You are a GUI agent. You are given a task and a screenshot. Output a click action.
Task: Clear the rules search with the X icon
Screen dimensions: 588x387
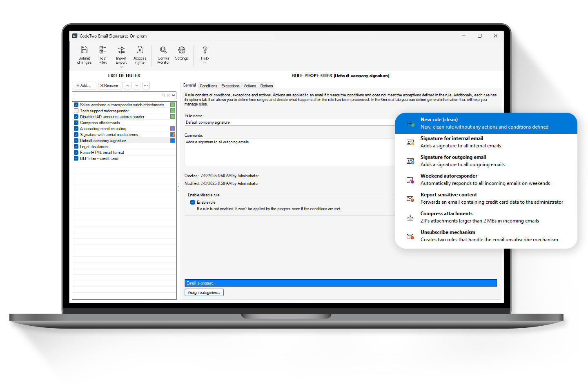coord(168,95)
